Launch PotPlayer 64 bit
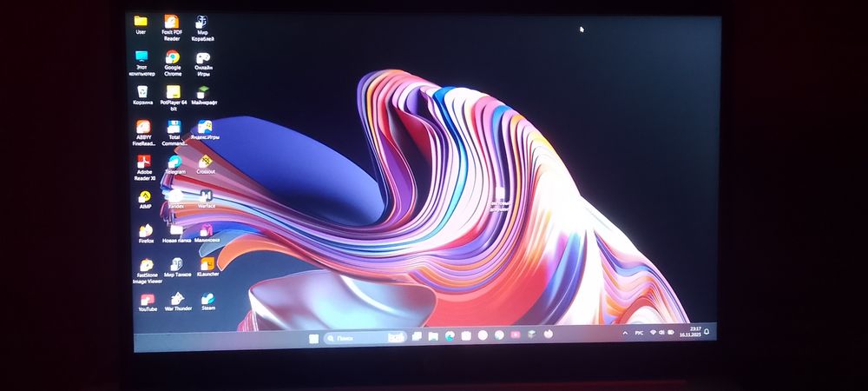The width and height of the screenshot is (868, 391). pos(174,98)
